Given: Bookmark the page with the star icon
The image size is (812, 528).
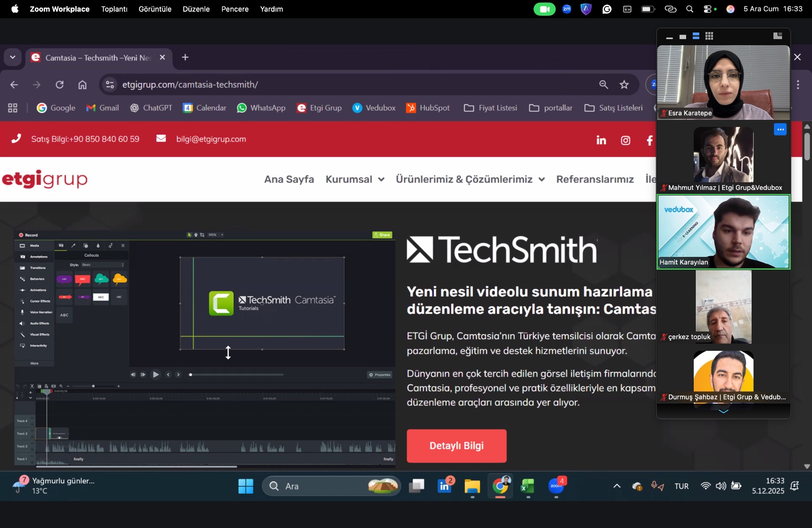Looking at the screenshot, I should point(624,85).
